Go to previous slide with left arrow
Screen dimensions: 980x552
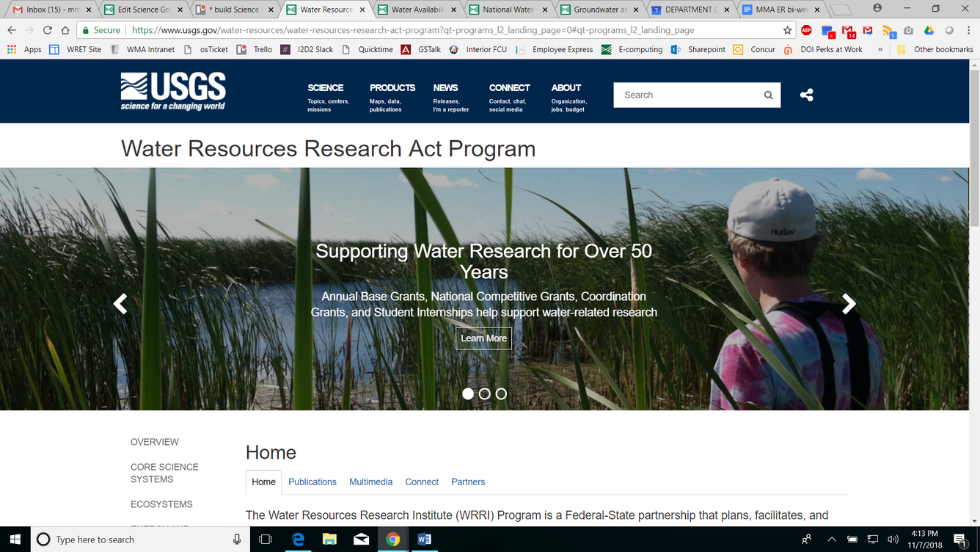coord(120,303)
